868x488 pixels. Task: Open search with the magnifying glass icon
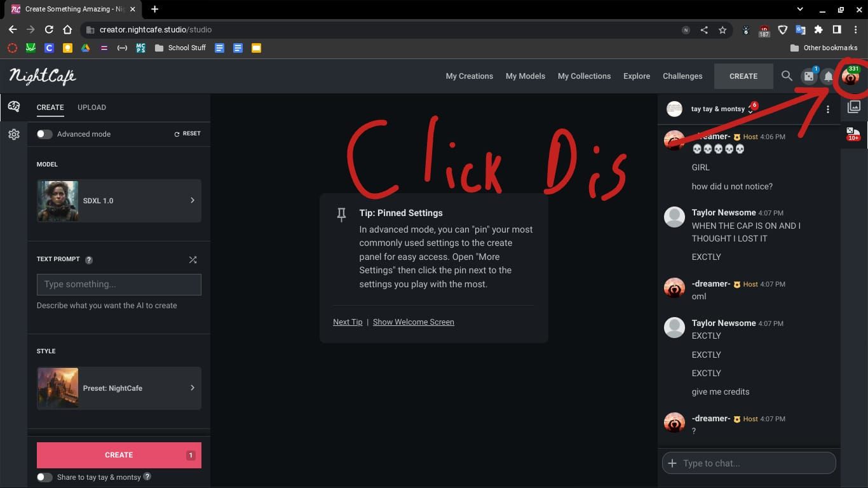pyautogui.click(x=787, y=76)
